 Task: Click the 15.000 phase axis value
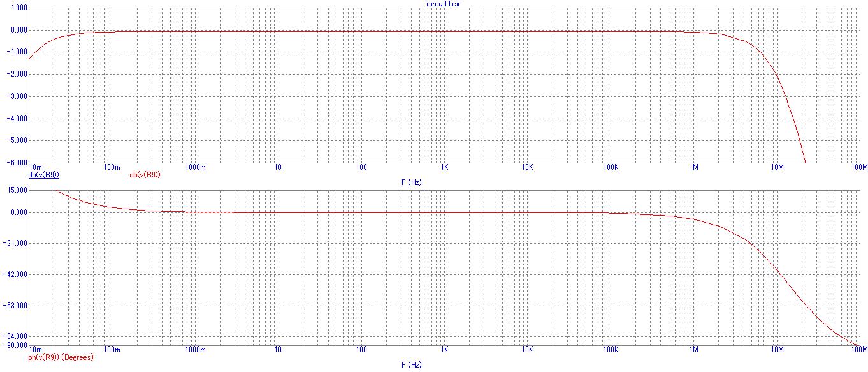pyautogui.click(x=18, y=190)
